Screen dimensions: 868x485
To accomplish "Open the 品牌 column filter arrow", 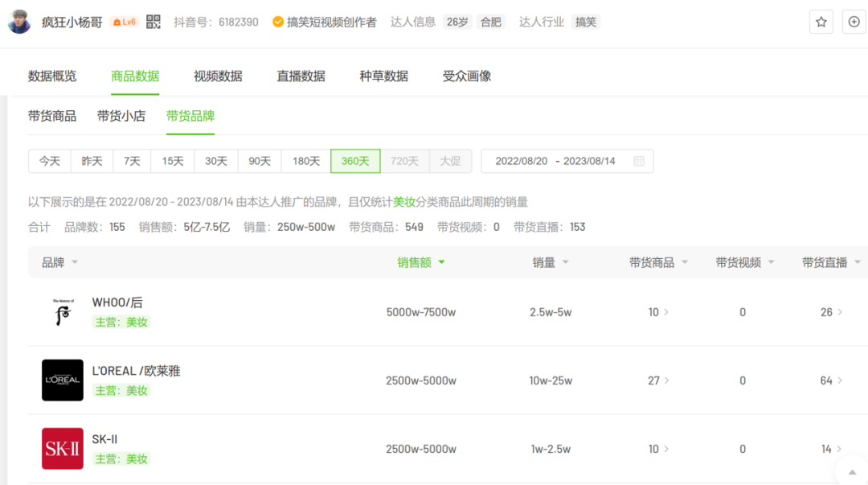I will tap(75, 262).
